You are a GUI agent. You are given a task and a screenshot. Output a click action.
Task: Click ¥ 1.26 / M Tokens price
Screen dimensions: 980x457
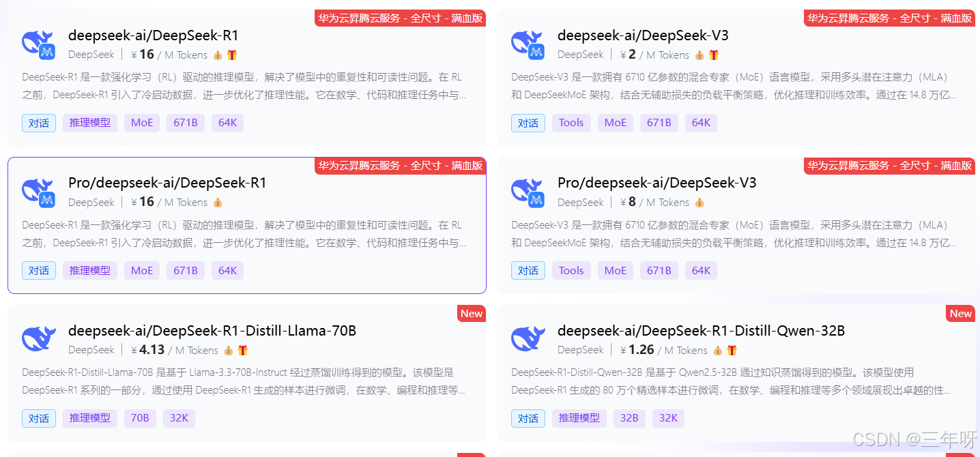[x=664, y=350]
